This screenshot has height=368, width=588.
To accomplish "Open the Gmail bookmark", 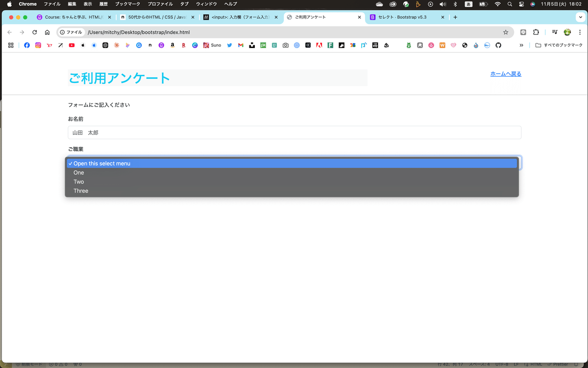I will [240, 45].
